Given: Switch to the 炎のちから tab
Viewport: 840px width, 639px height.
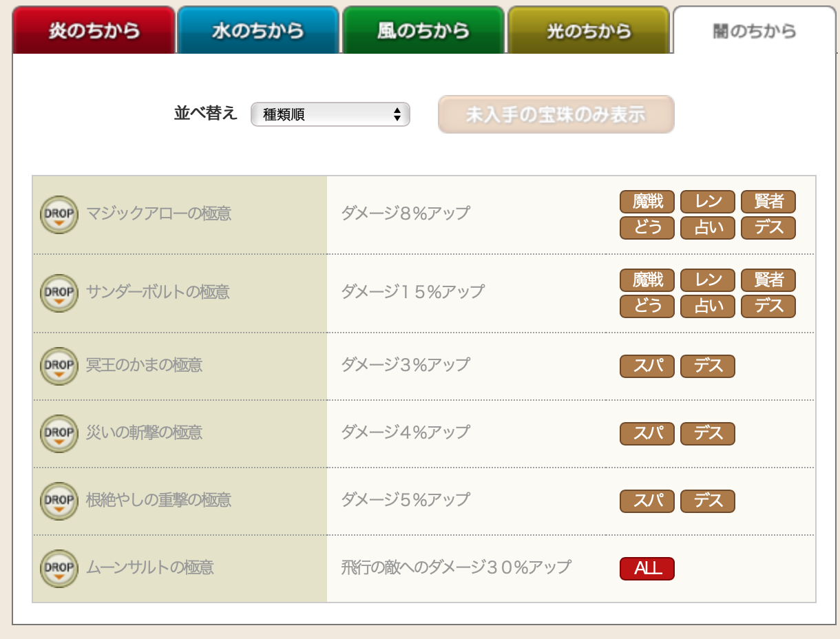Looking at the screenshot, I should tap(94, 30).
